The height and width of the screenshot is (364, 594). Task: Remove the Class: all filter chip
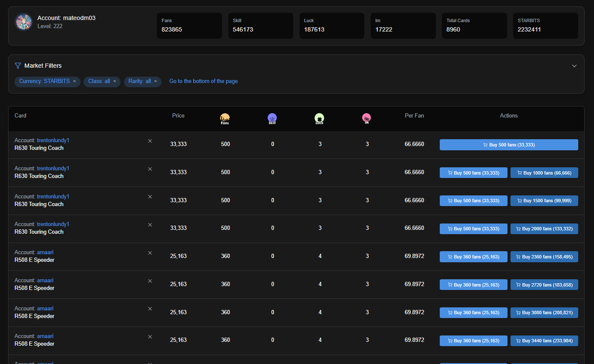115,81
